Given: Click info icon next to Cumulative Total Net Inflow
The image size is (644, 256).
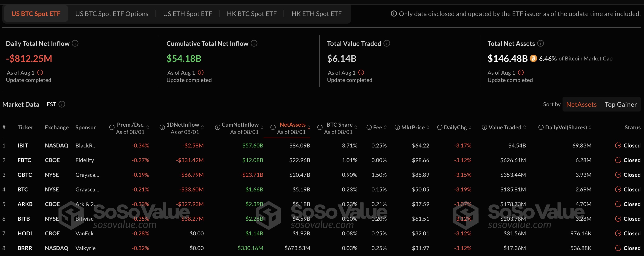Looking at the screenshot, I should tap(254, 44).
